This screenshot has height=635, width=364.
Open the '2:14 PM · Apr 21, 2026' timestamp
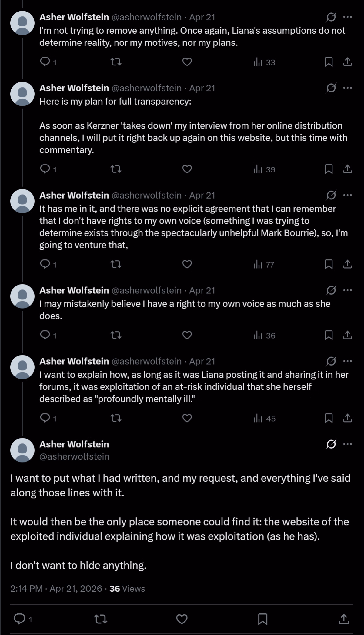(x=56, y=588)
